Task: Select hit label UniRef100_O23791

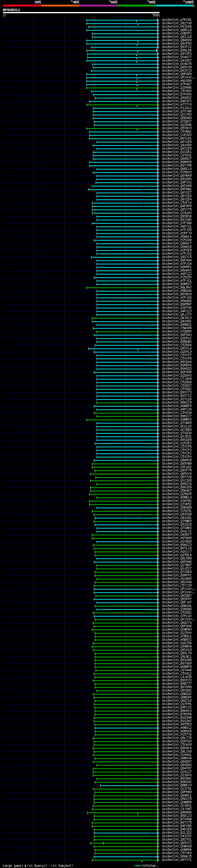Action: (x=177, y=789)
